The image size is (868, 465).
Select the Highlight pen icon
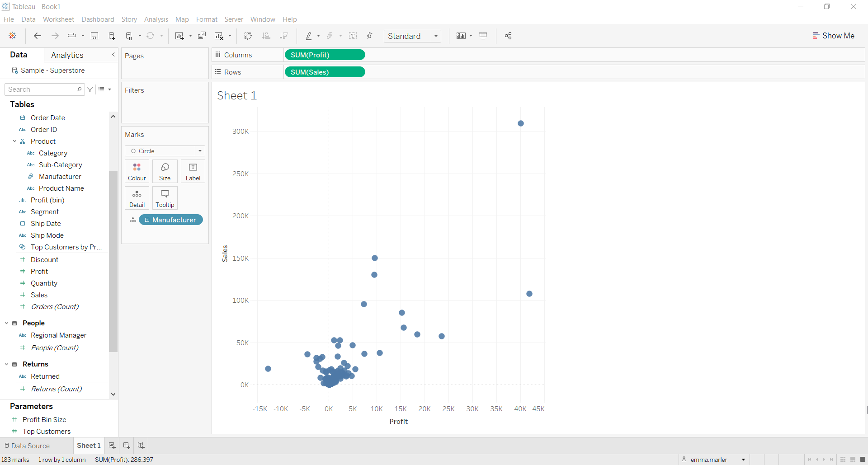[309, 36]
